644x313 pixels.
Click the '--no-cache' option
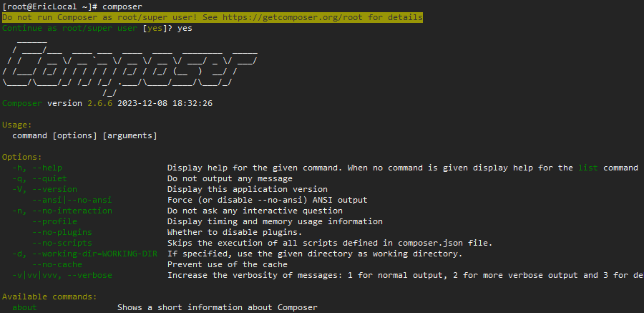(57, 264)
